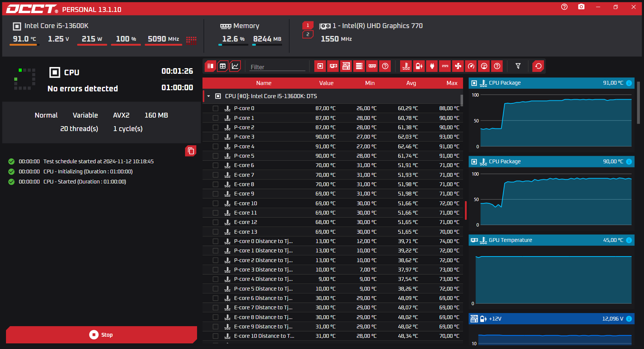Check E-core 8 Distance to Tj checkbox
Screen dimensions: 644x349
coord(215,317)
